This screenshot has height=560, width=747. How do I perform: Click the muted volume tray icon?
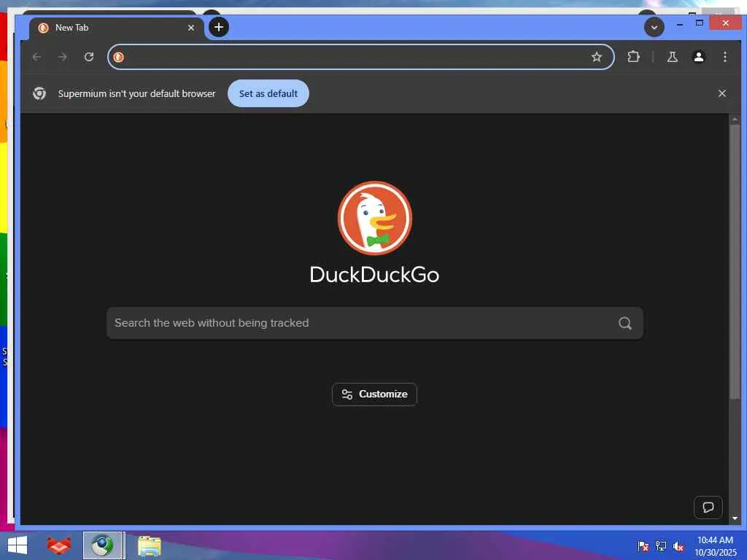coord(678,546)
